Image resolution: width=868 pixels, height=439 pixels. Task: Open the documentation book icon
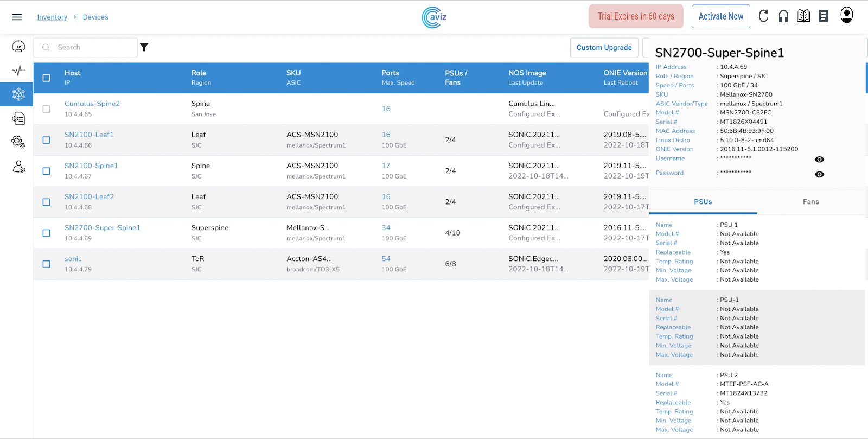point(803,16)
